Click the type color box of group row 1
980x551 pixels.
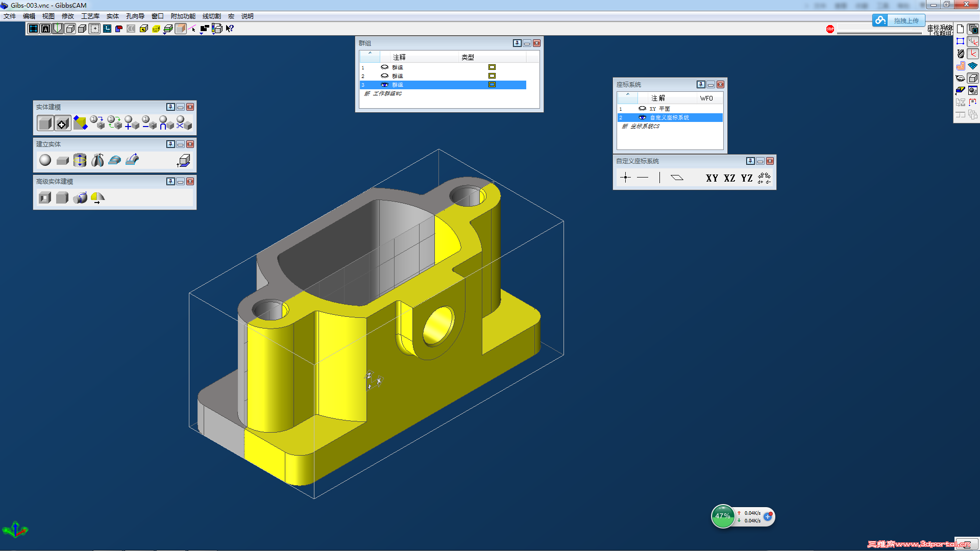pos(492,67)
